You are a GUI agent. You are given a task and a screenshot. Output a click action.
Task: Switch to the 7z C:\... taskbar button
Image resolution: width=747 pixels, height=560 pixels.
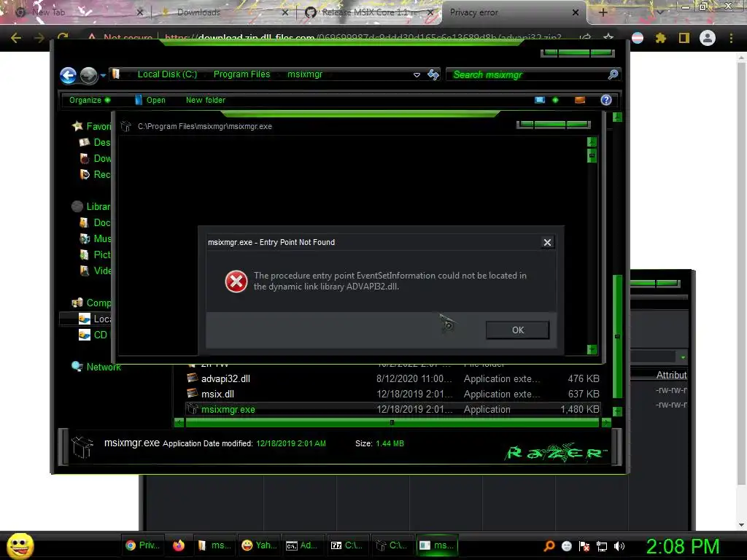click(347, 545)
